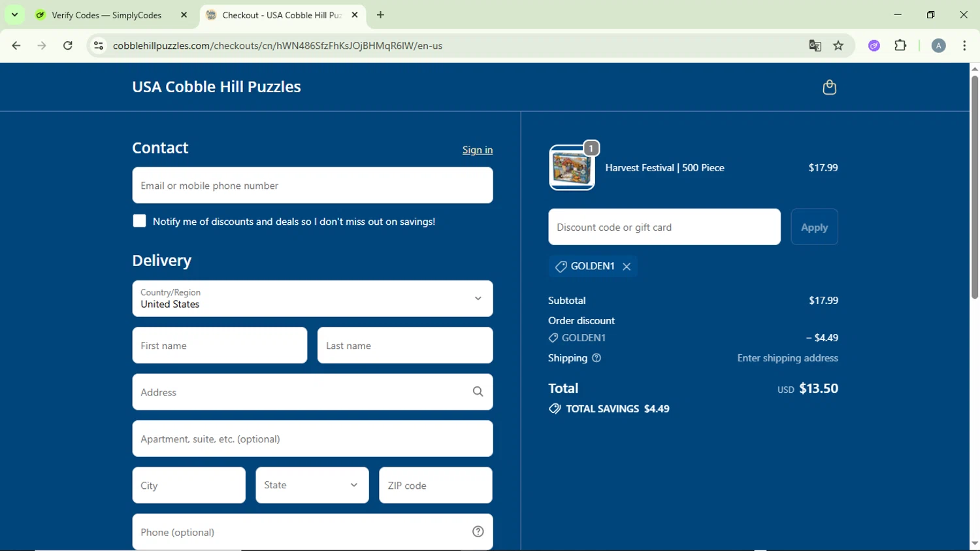Focus the Email or mobile phone number field

click(312, 185)
